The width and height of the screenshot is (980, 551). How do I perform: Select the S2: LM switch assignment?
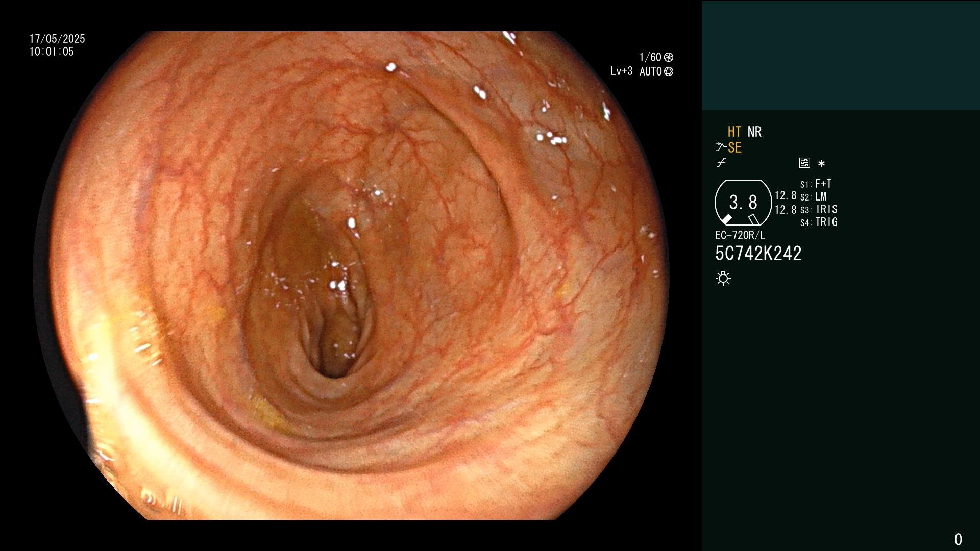coord(813,196)
